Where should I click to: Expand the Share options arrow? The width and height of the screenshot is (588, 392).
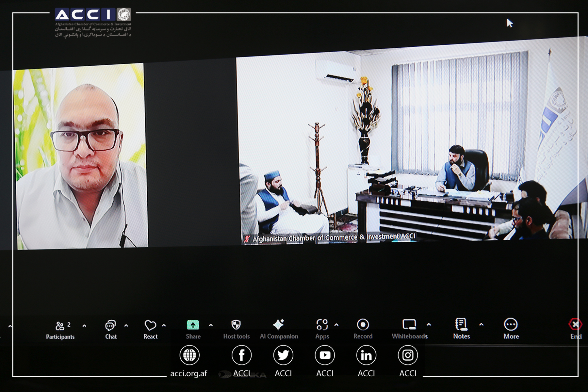[211, 325]
